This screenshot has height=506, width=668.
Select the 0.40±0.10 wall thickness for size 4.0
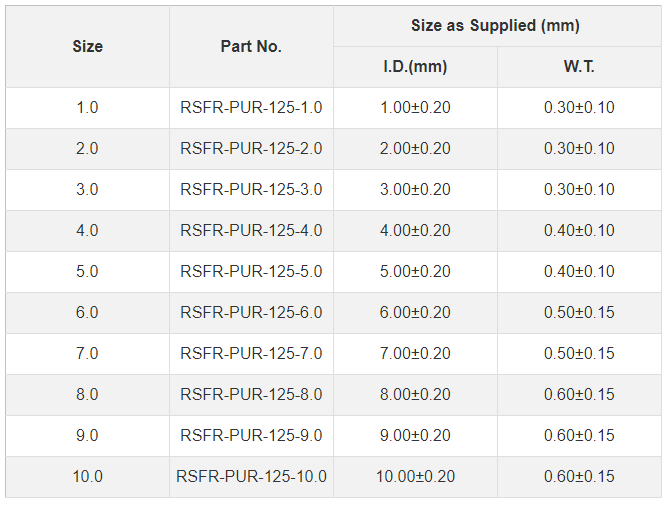[579, 230]
